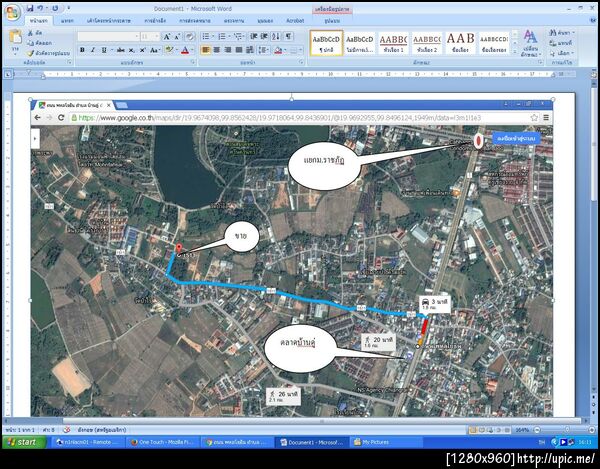Toggle center alignment
600x469 pixels.
pos(217,50)
